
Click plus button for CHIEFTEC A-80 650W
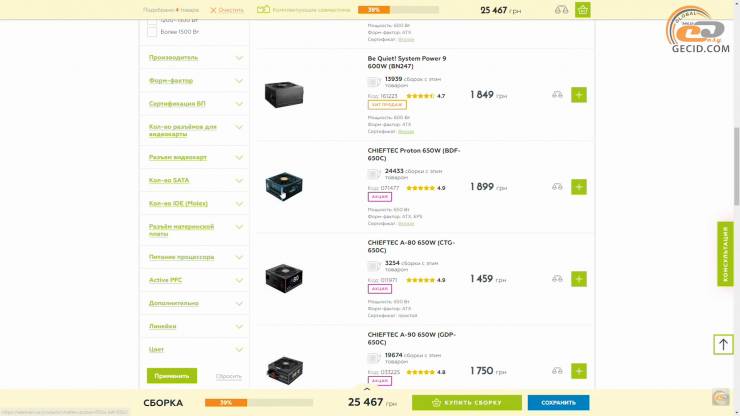[x=579, y=279]
